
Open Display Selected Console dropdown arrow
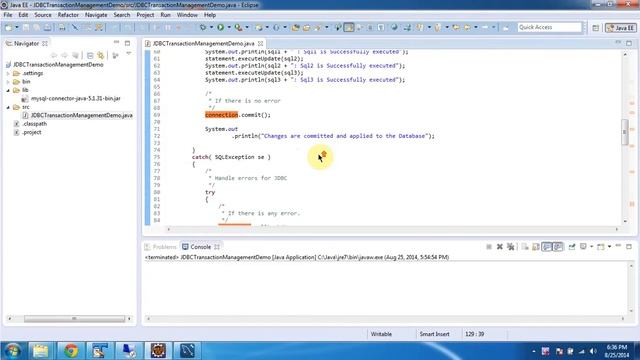[x=591, y=247]
